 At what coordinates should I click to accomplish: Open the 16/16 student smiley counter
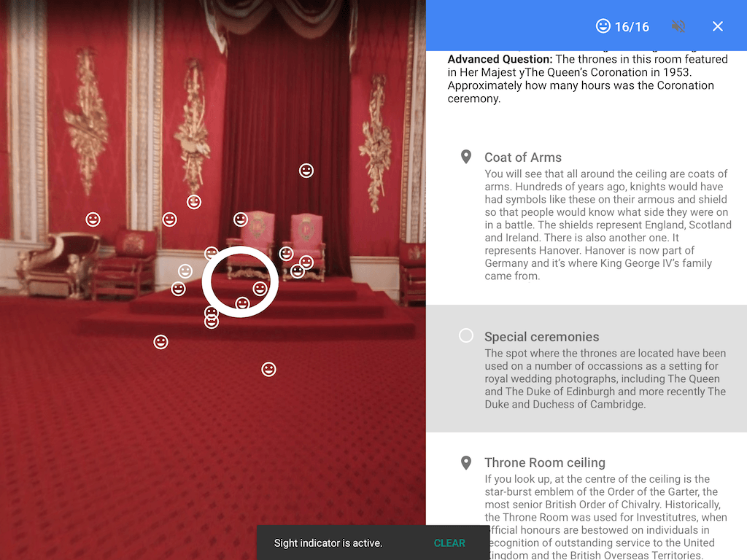pos(622,26)
